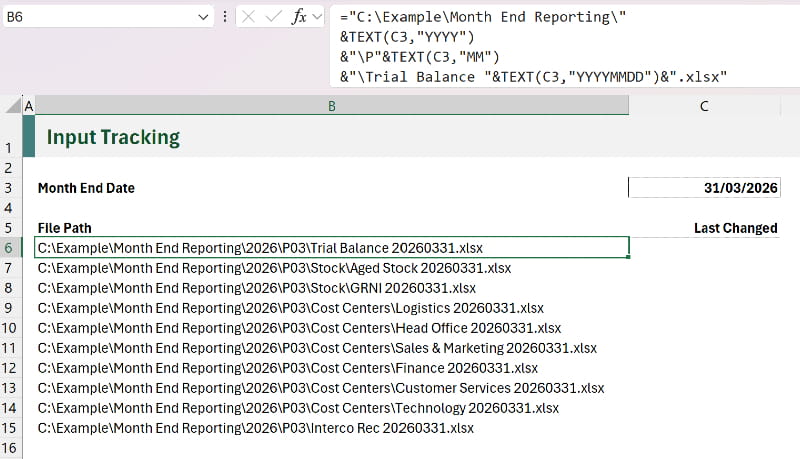The height and width of the screenshot is (459, 800).
Task: Cancel the formula entry with X icon
Action: point(248,17)
